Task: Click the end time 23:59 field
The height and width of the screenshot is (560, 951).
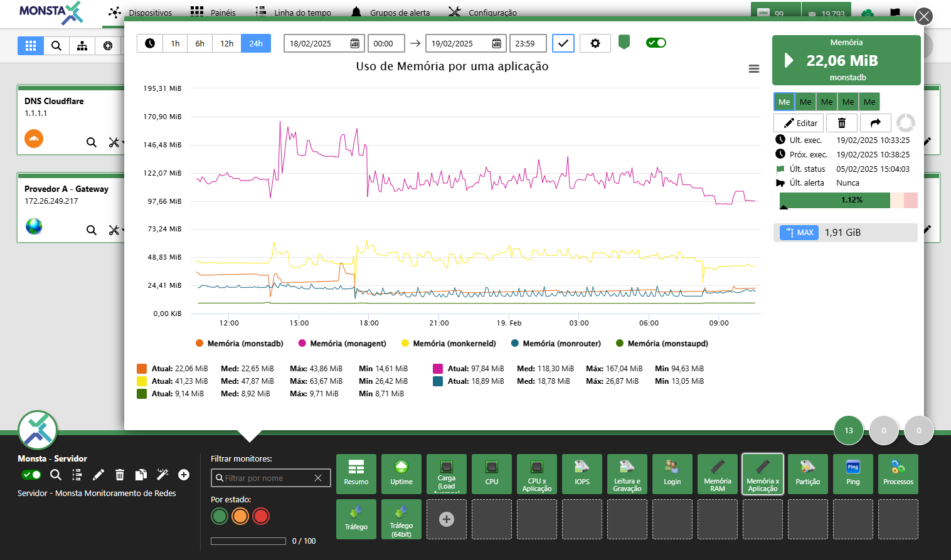Action: 528,43
